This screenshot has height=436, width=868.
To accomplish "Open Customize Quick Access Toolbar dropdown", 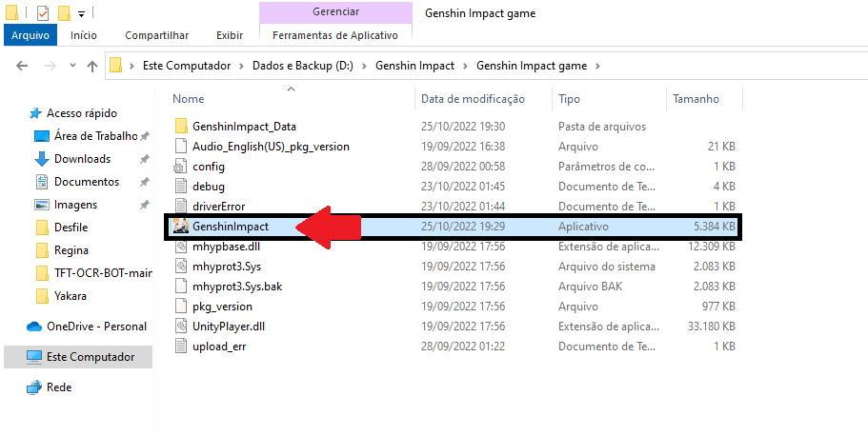I will coord(81,13).
